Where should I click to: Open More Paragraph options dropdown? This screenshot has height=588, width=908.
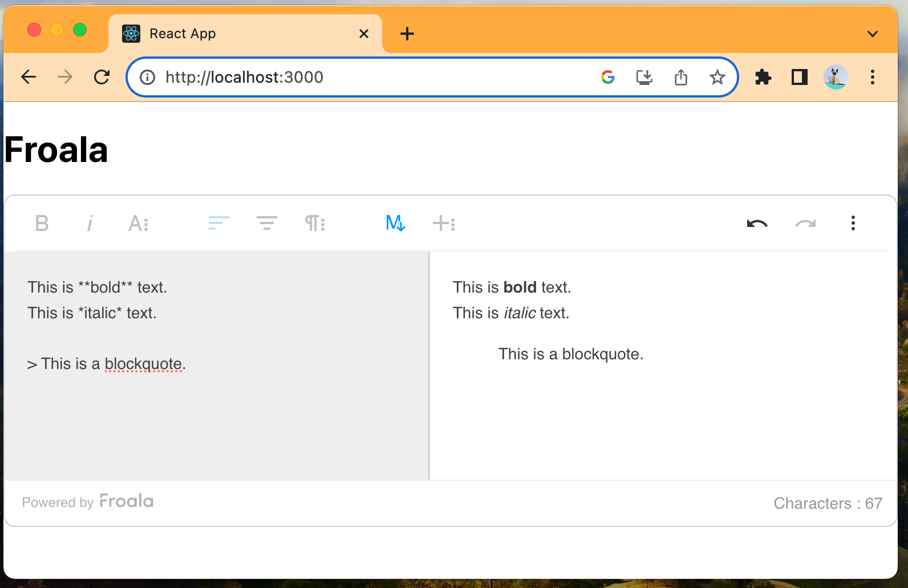(x=314, y=223)
